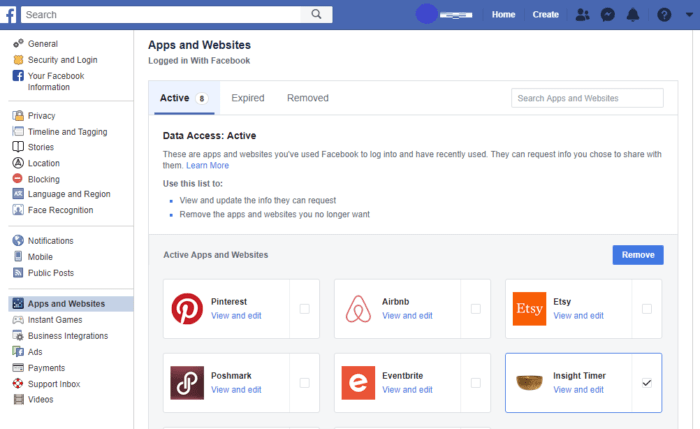Check the Airbnb app checkbox
Viewport: 700px width, 429px height.
tap(475, 309)
